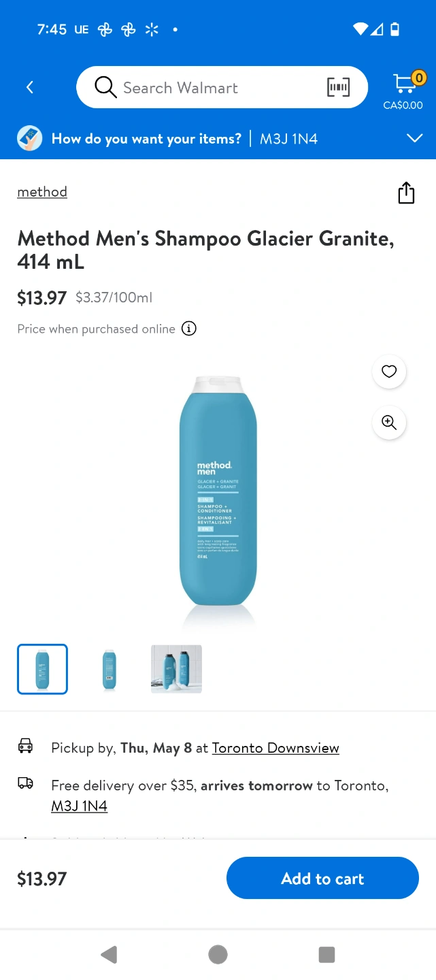
Task: Open the 'How do you want your items?' banner
Action: 218,139
